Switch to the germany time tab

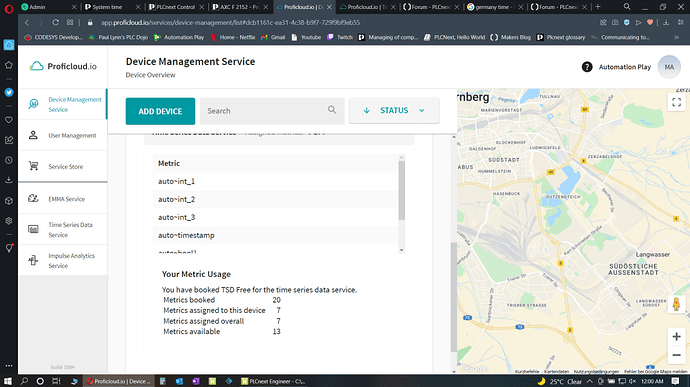coord(494,7)
